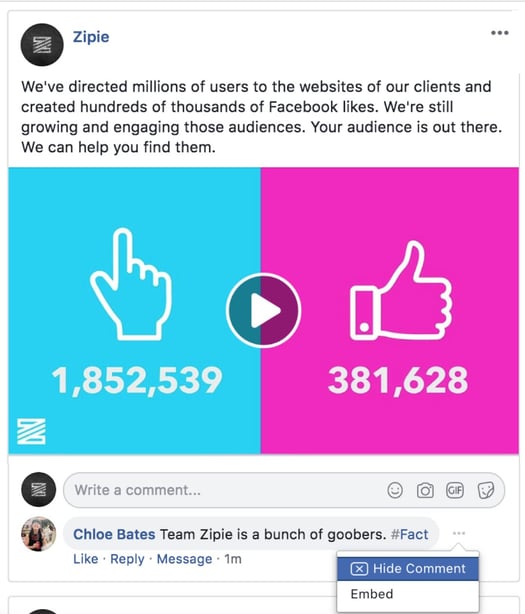Click the Chloe Bates name link

tap(114, 534)
